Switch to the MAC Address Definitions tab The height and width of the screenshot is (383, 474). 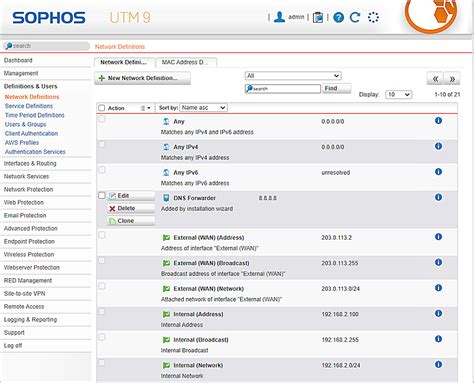click(x=186, y=62)
